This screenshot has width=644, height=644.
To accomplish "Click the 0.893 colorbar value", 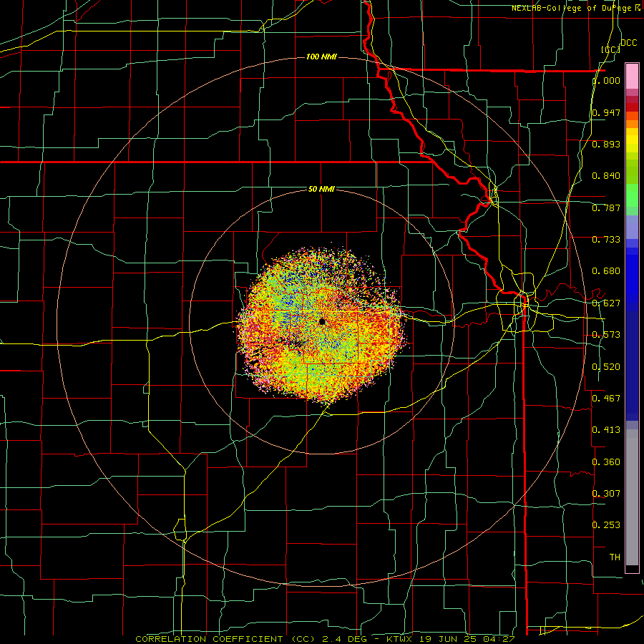I will click(x=606, y=144).
